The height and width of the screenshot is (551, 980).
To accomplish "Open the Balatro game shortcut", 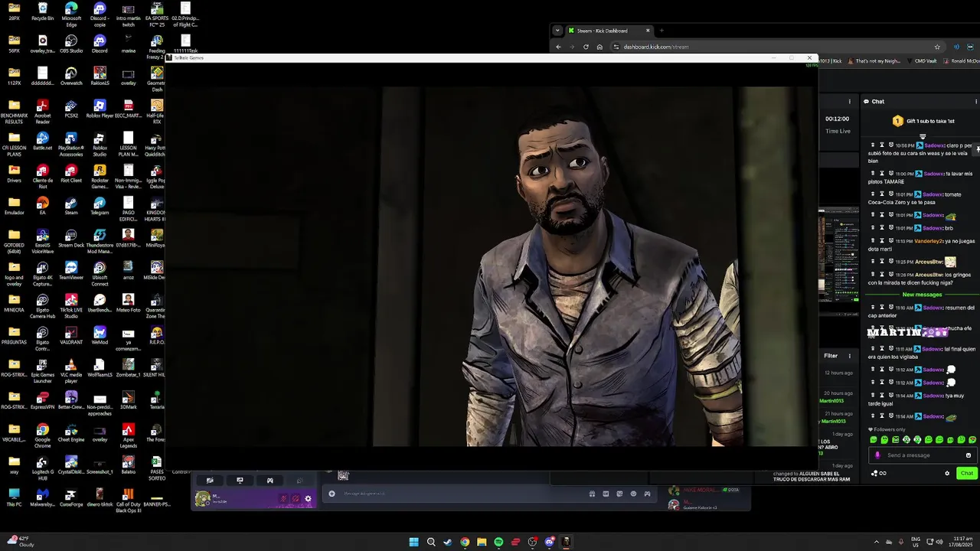I will (x=128, y=465).
